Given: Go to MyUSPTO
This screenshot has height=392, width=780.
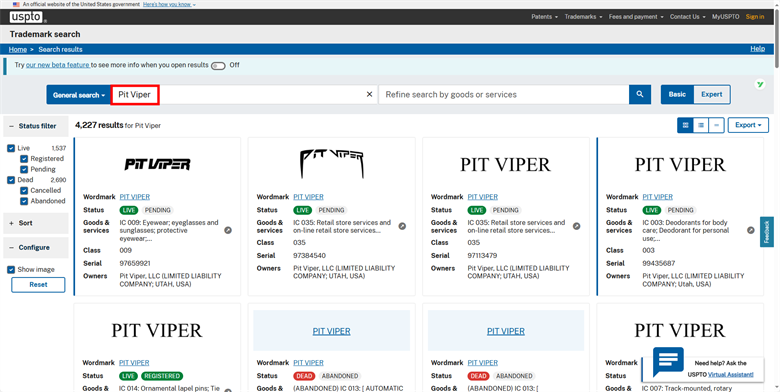Looking at the screenshot, I should pyautogui.click(x=725, y=17).
